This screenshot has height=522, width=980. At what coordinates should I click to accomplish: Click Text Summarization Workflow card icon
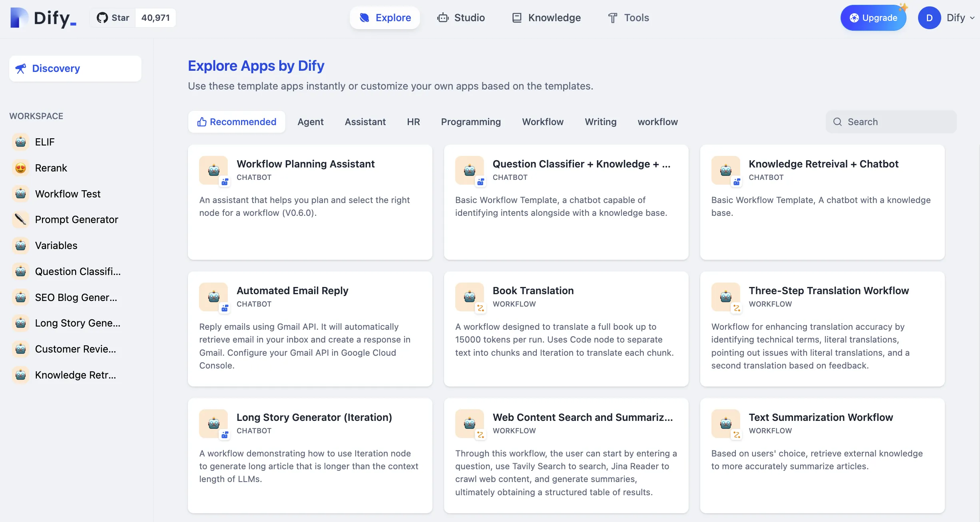[726, 424]
